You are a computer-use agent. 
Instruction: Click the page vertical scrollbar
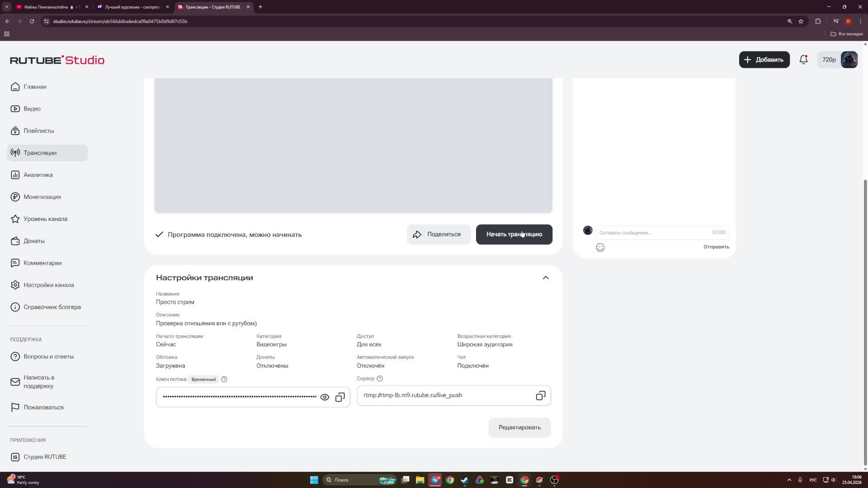tap(865, 316)
